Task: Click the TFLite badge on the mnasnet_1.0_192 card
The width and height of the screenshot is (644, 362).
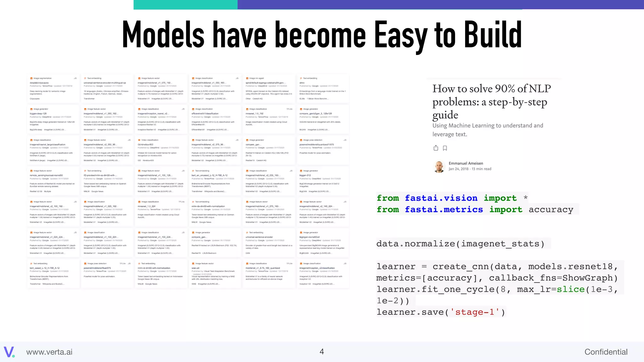Action: point(289,109)
